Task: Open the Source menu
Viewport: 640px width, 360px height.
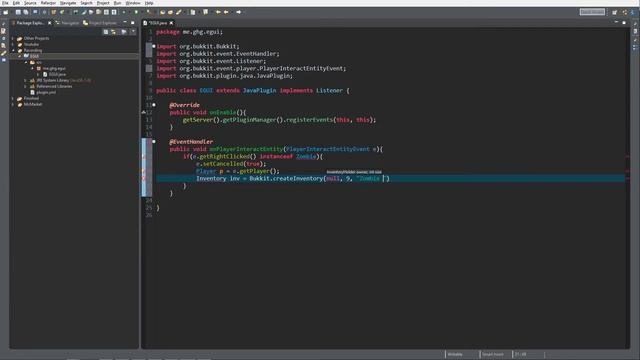Action: [30, 3]
